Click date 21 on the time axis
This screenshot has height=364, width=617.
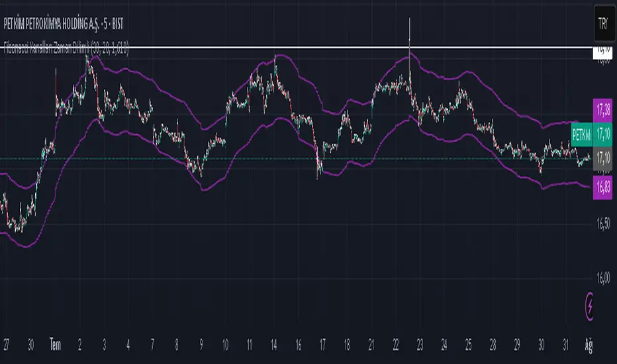point(371,345)
